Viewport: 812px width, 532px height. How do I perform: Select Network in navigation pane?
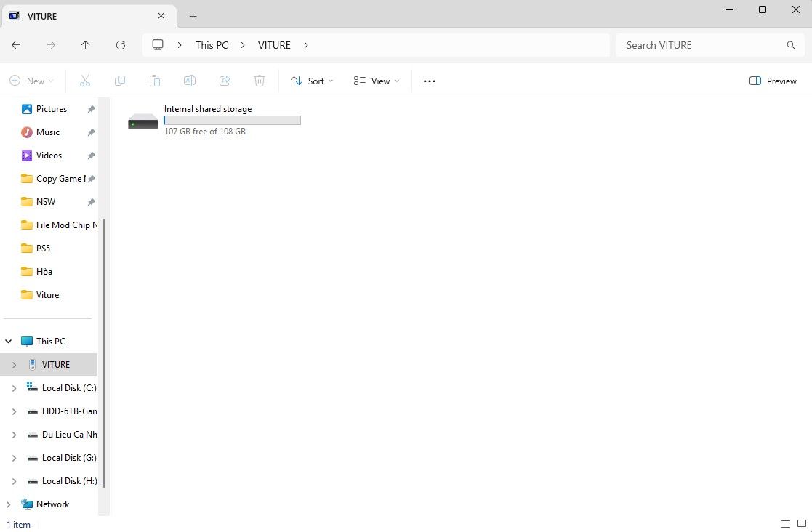(52, 504)
